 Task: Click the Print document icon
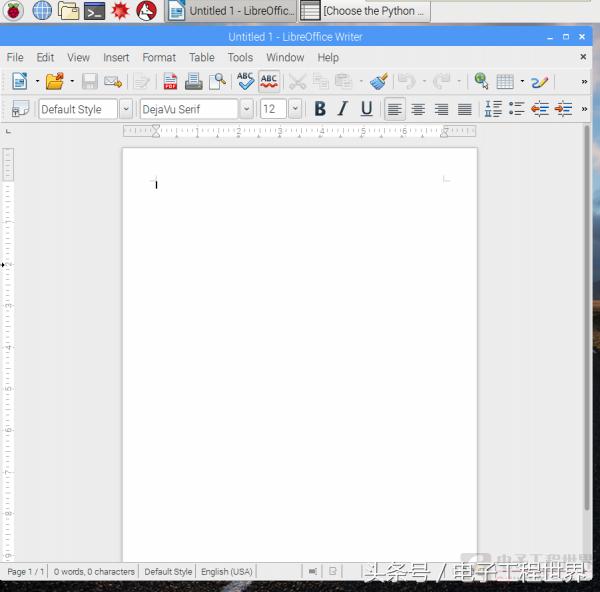[193, 82]
